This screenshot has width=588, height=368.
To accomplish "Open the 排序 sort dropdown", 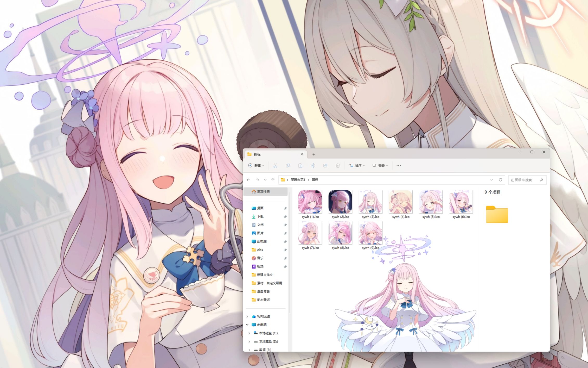I will point(357,166).
